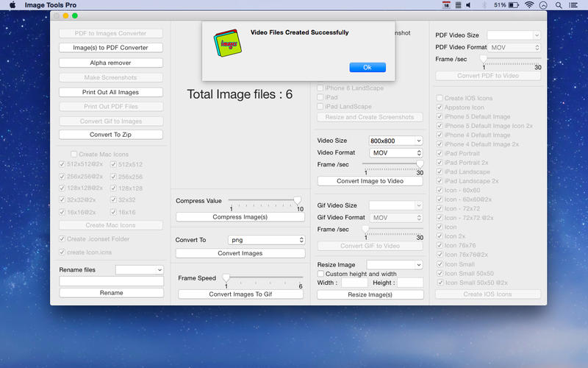Open the Resize Image dropdown

coord(395,264)
